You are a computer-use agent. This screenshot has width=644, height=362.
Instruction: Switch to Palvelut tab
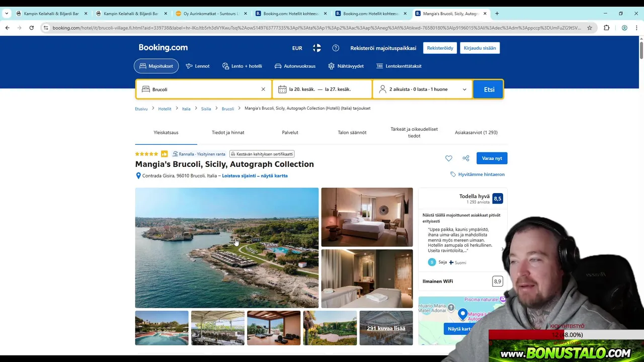290,133
